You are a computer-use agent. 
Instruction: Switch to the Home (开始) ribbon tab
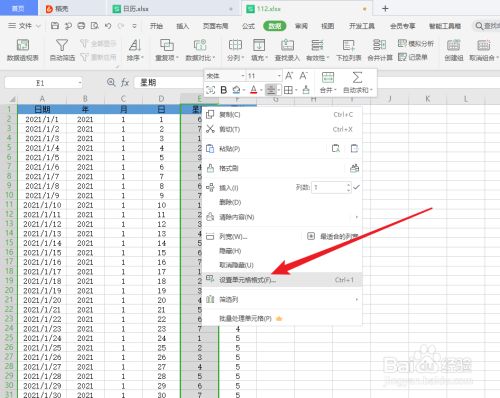coord(156,26)
